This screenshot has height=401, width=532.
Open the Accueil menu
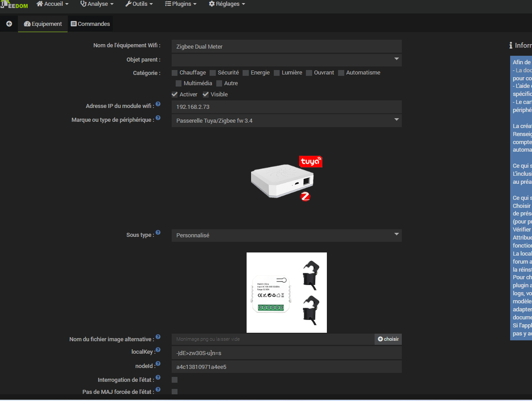click(x=52, y=4)
